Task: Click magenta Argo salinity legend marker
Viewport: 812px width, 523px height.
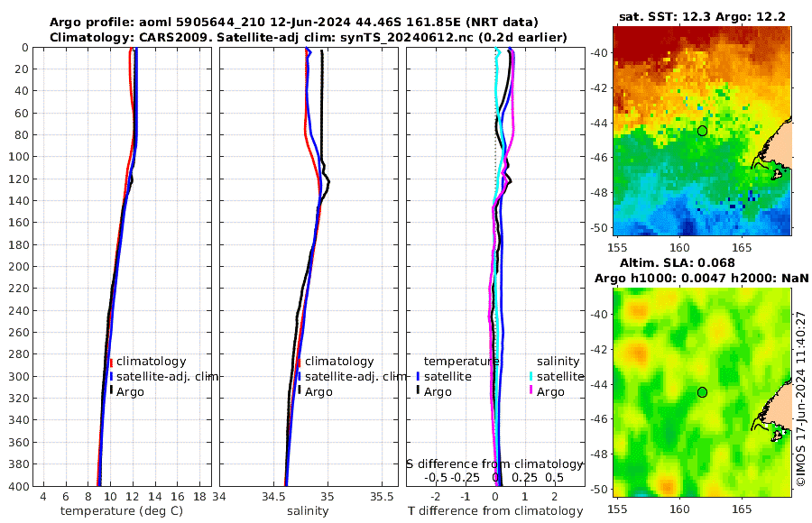Action: (531, 390)
